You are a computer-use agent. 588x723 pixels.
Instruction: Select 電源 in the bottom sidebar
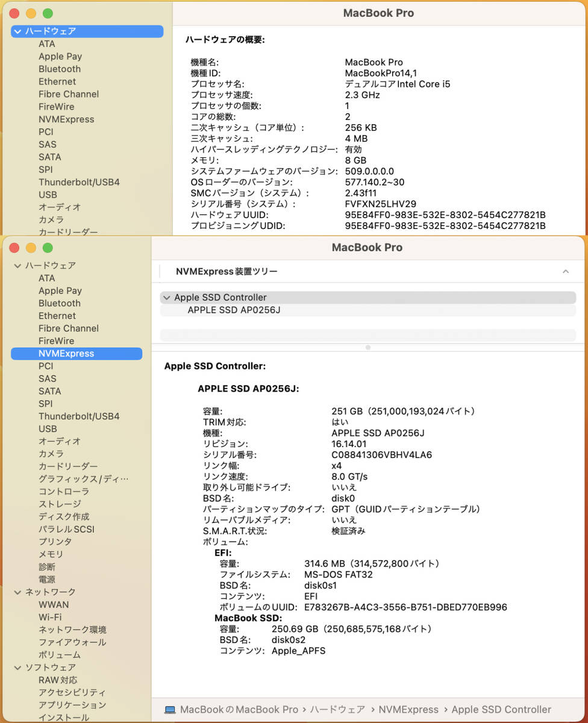point(47,580)
